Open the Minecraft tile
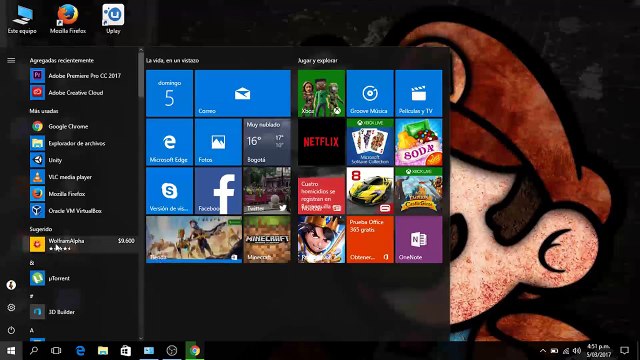Viewport: 640px width, 360px height. (267, 240)
